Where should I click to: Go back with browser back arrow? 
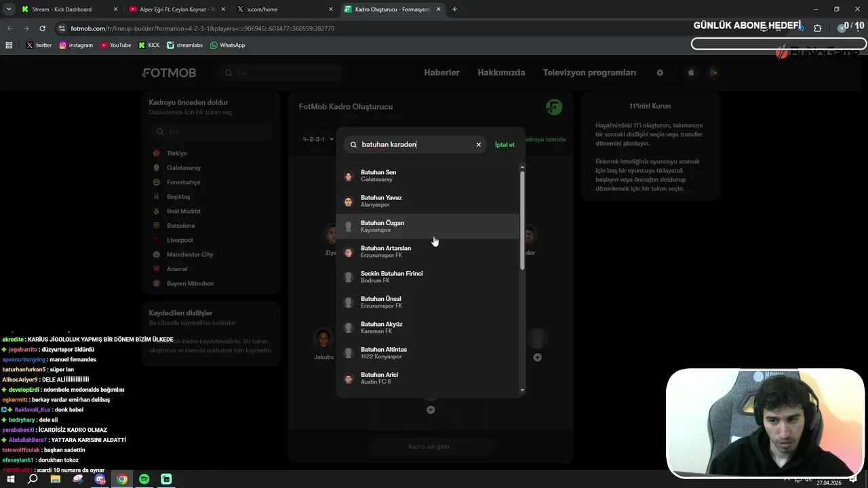pos(9,28)
